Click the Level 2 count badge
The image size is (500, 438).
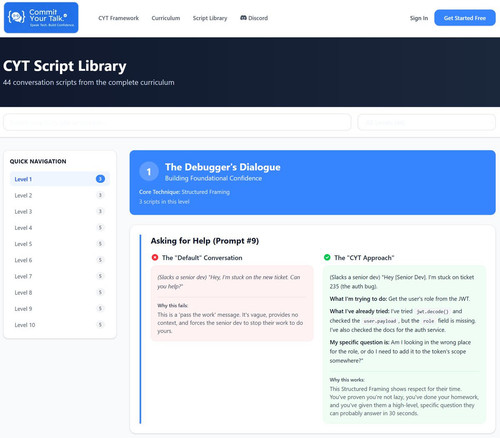point(100,195)
